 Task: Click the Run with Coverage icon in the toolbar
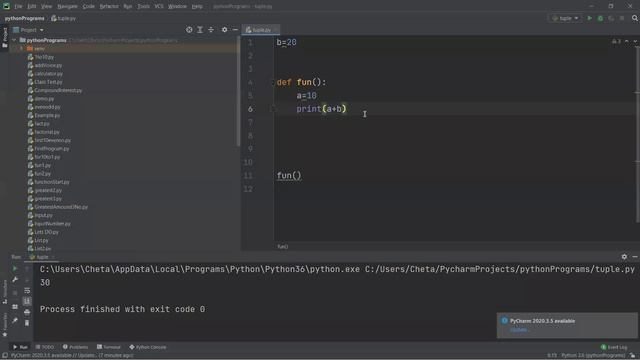point(611,18)
